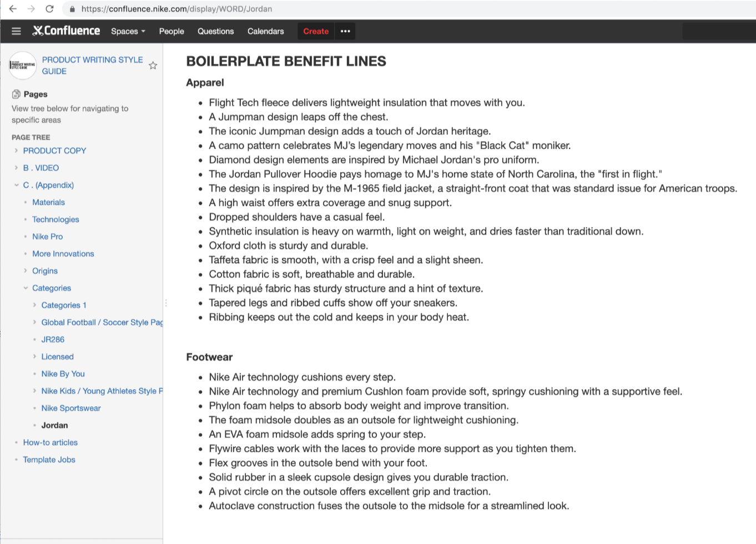Select the current Jordan page in tree

click(54, 426)
